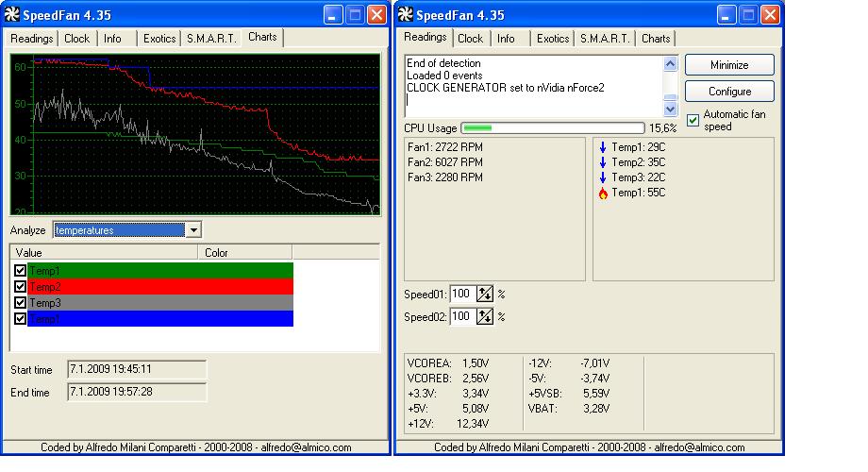Uncheck gray Temp3 chart series

[x=20, y=302]
